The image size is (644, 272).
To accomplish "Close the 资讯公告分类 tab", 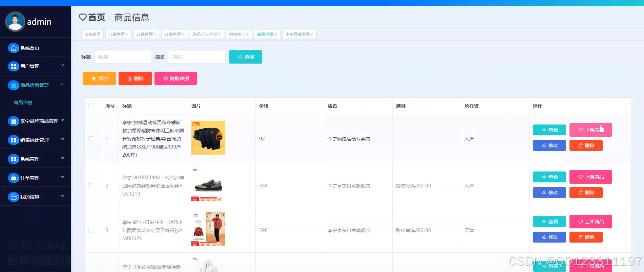I will tap(219, 35).
